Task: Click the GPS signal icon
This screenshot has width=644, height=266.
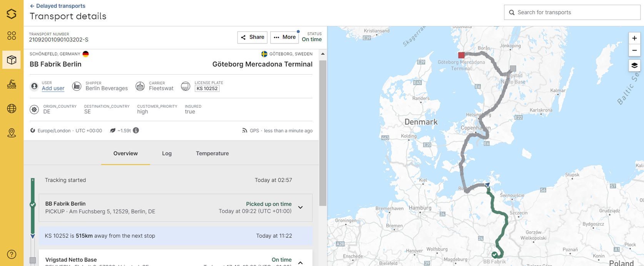Action: tap(245, 130)
